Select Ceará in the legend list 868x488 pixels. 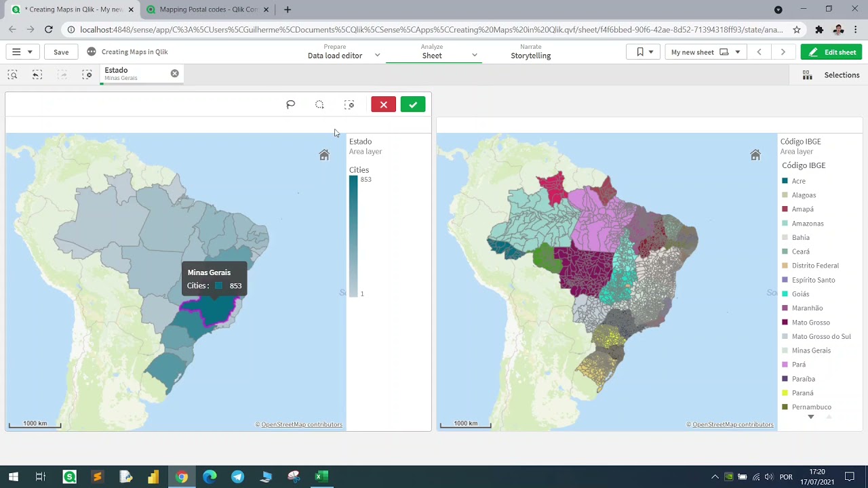(801, 252)
